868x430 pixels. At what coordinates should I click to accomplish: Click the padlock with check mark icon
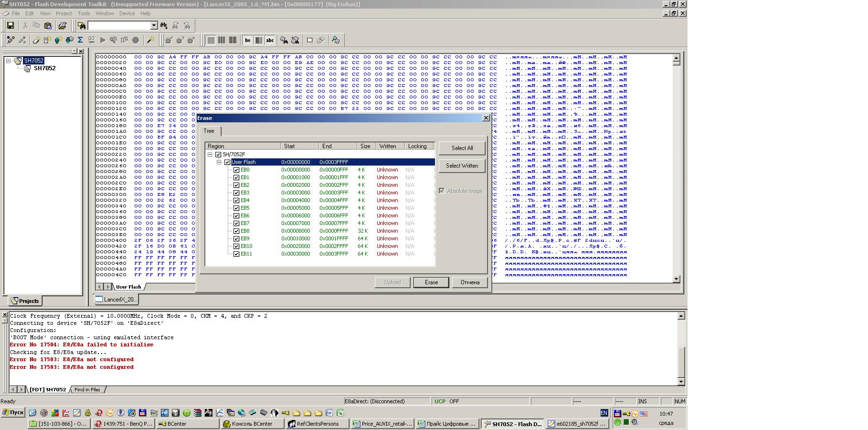(x=169, y=40)
